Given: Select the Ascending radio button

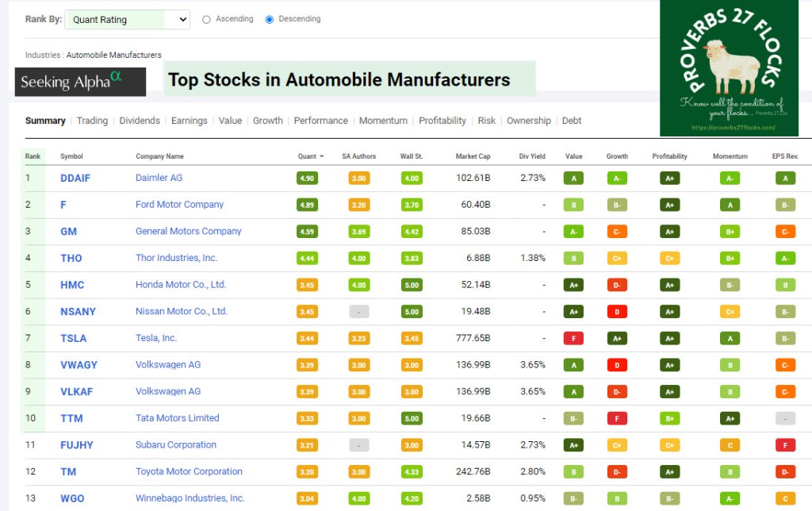Looking at the screenshot, I should 207,20.
